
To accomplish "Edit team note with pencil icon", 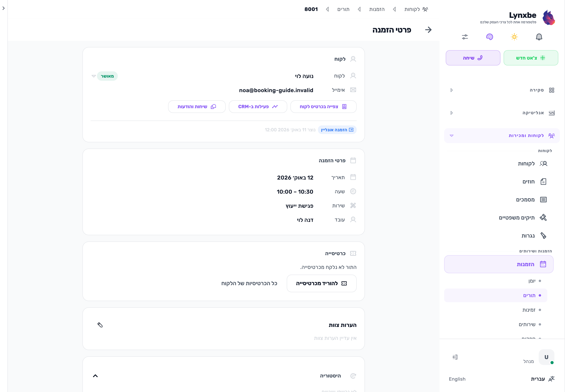I will pos(100,325).
